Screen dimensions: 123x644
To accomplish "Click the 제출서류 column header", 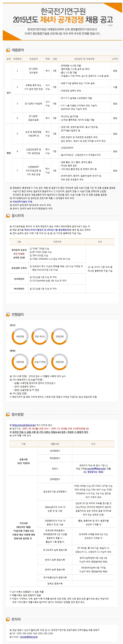I will click(x=55, y=444).
